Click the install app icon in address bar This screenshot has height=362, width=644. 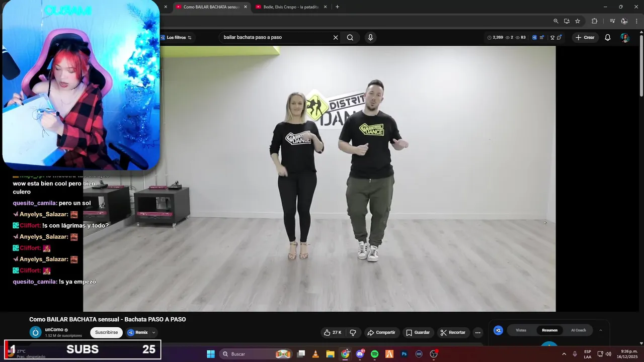[567, 21]
